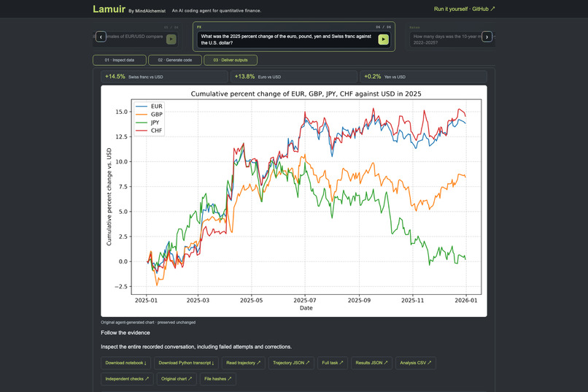This screenshot has height=392, width=588.
Task: Click the GBP legend entry in chart
Action: tap(149, 115)
